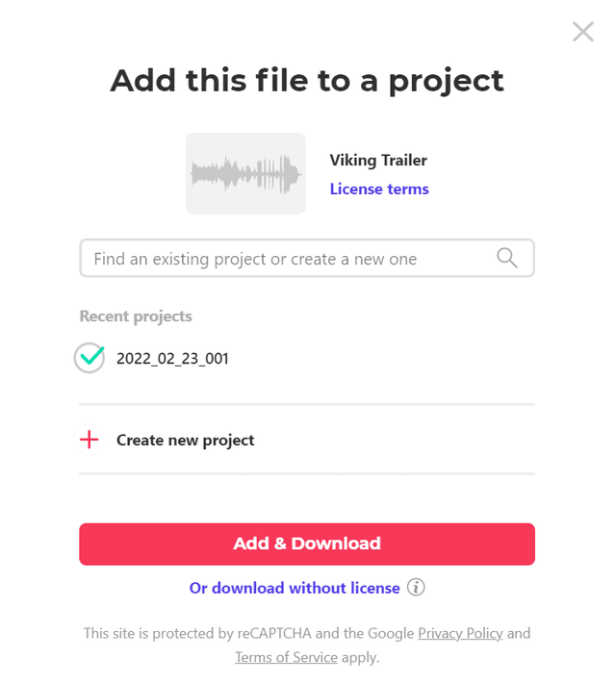
Task: Click the Add & Download button
Action: tap(307, 544)
